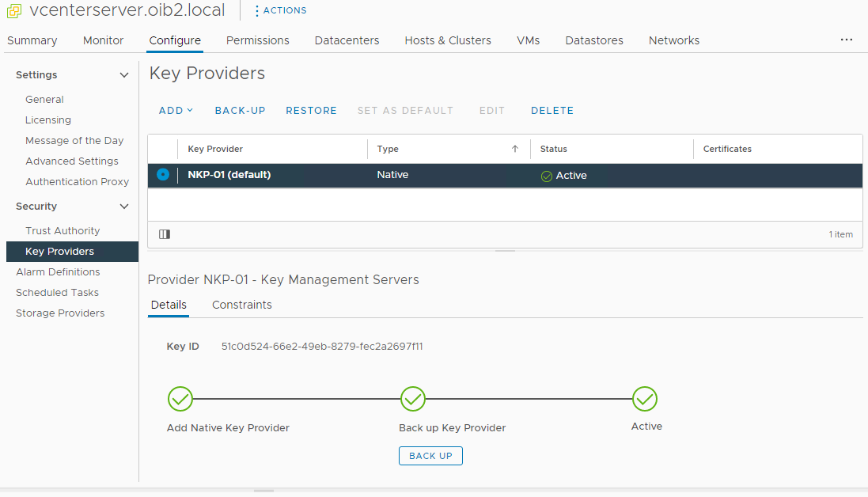Collapse the Security section chevron
Image resolution: width=868 pixels, height=497 pixels.
(x=124, y=207)
